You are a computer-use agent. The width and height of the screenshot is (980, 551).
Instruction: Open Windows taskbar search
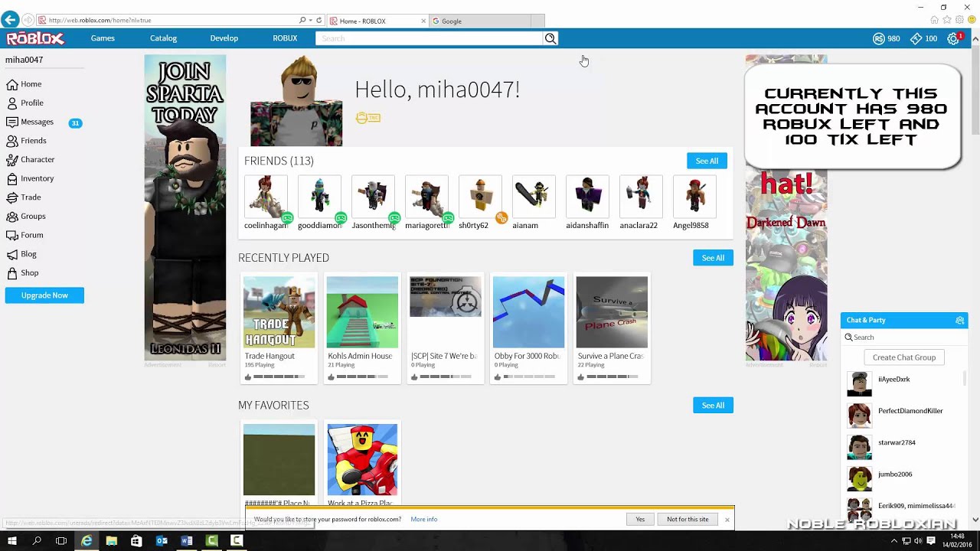[37, 541]
